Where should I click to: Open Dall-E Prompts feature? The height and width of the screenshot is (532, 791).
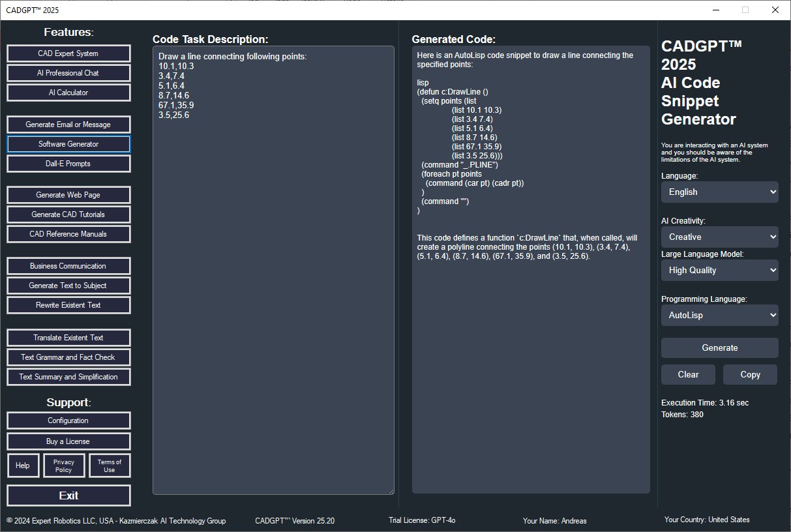point(68,164)
